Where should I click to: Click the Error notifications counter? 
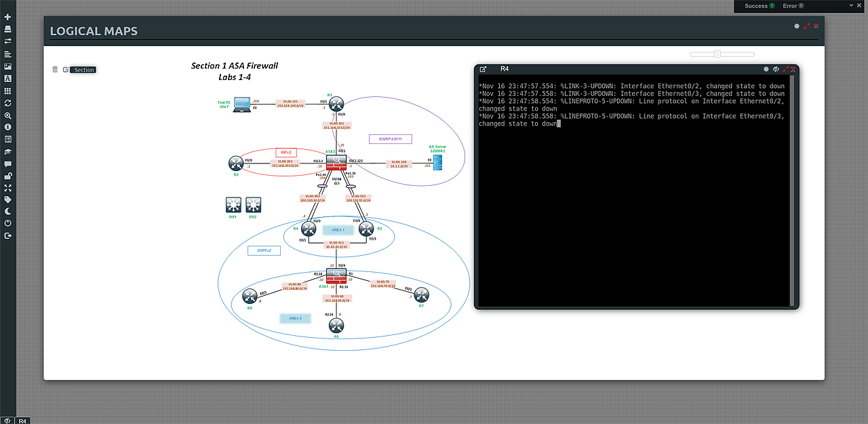[793, 6]
